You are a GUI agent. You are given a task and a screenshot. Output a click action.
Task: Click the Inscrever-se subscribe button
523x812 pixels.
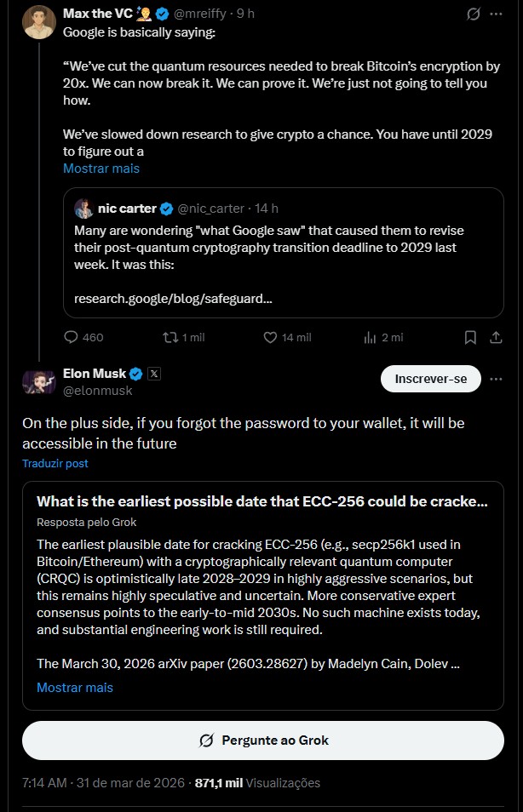(x=430, y=379)
